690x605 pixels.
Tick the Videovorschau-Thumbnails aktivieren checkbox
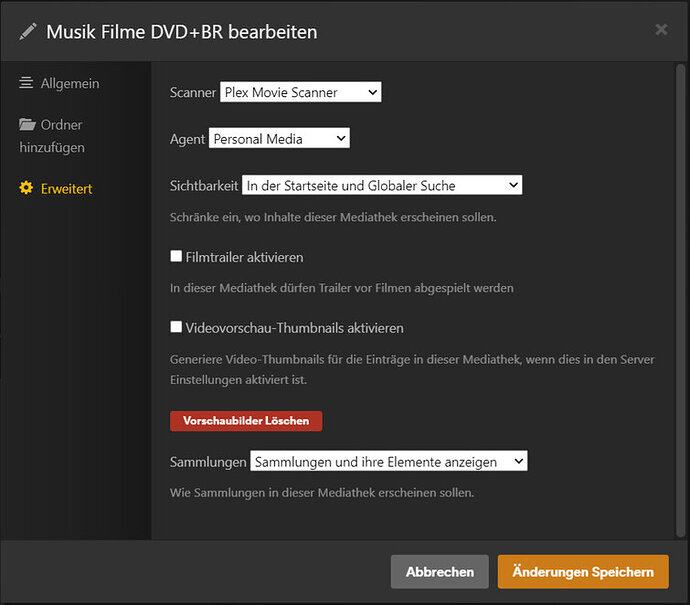point(177,327)
